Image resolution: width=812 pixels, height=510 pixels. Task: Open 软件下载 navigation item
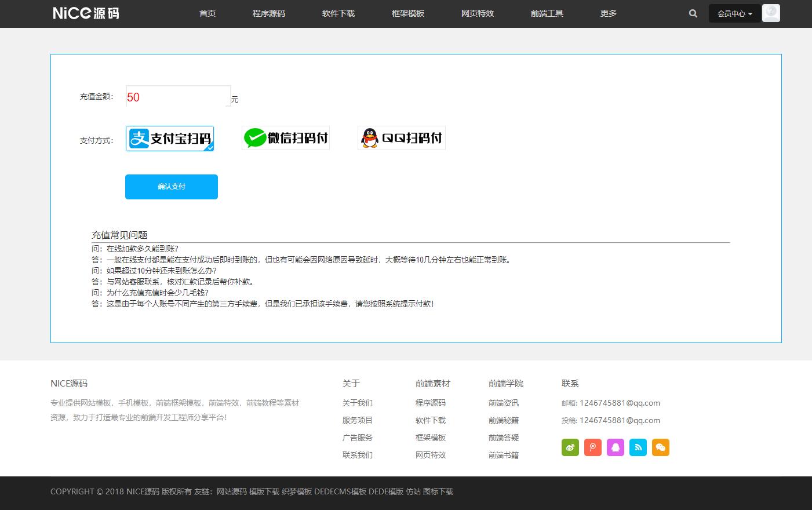click(x=338, y=13)
